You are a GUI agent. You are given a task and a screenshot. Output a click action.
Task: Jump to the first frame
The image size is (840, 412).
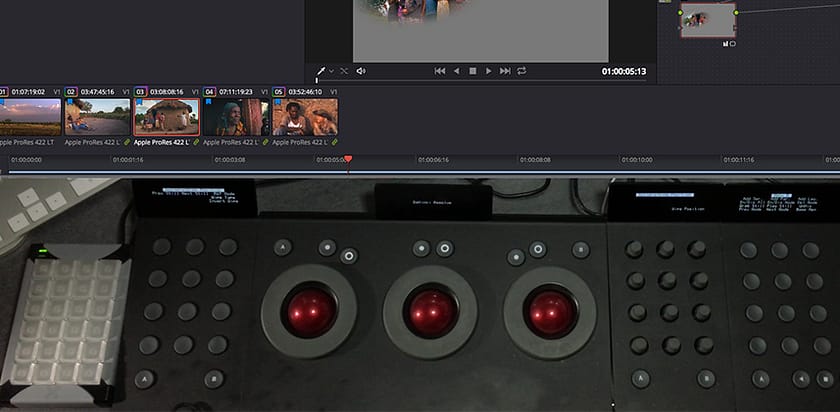(x=440, y=71)
